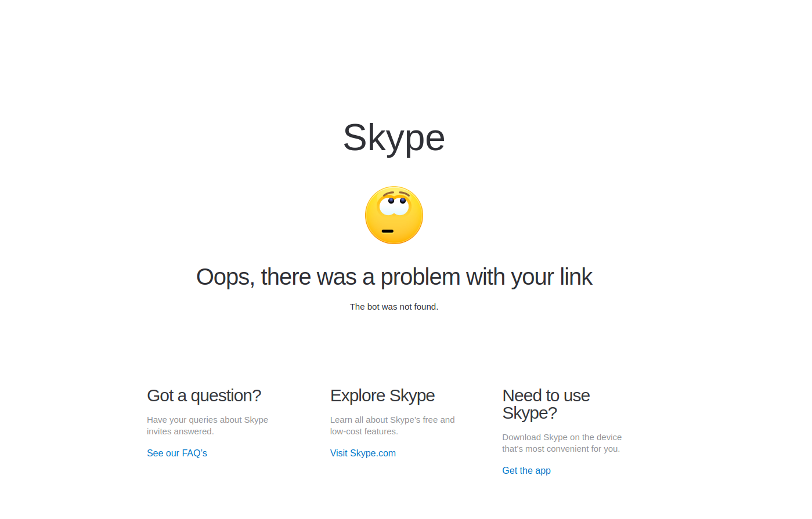Click the Skype title at page top
812x519 pixels.
pyautogui.click(x=394, y=138)
